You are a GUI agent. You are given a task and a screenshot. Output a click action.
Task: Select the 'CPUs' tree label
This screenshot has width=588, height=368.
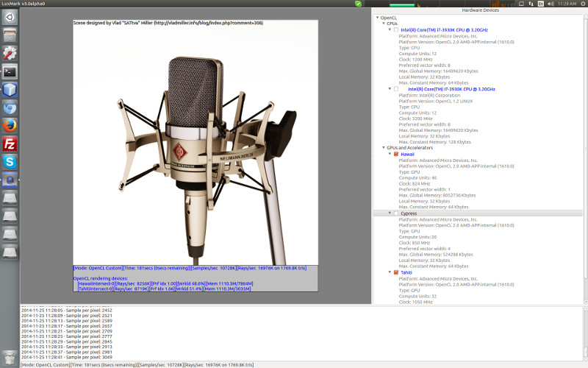tap(392, 24)
